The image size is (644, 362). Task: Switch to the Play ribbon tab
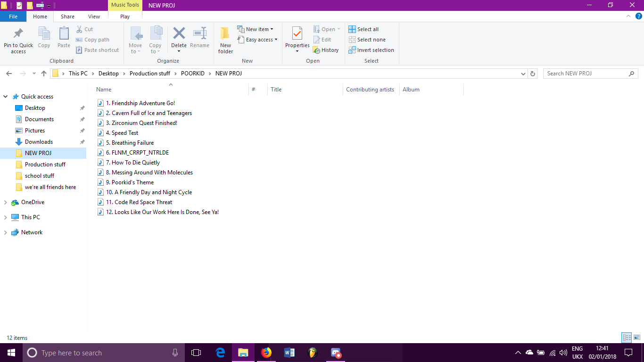pos(125,16)
